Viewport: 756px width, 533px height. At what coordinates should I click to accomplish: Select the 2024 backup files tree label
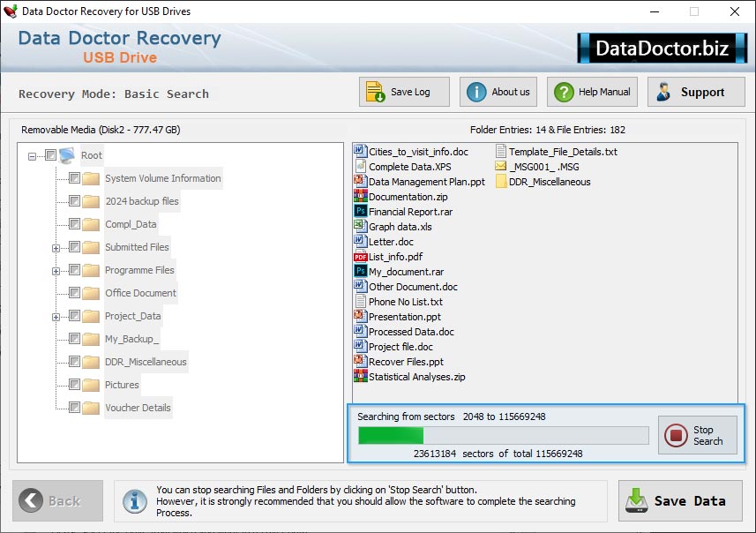[x=142, y=201]
